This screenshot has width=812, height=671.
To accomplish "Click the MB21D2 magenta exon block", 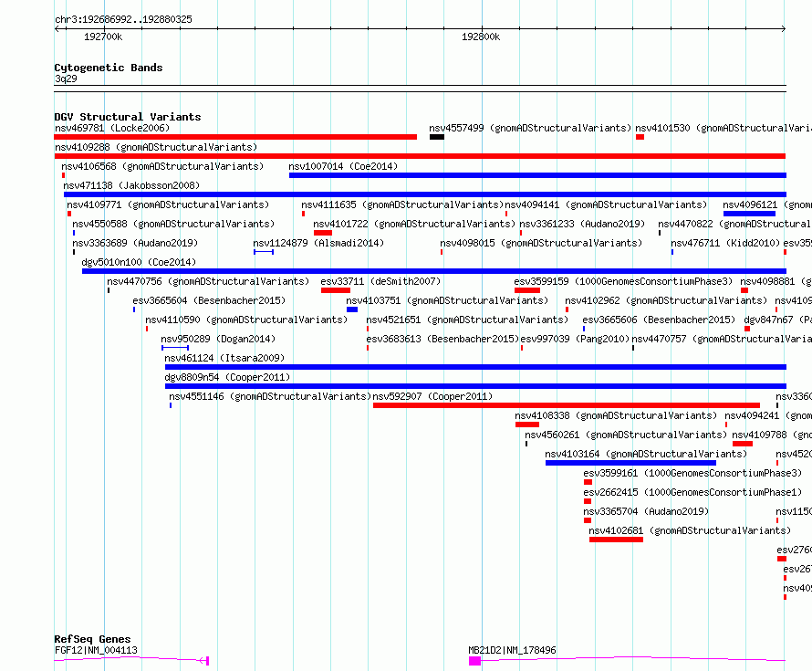I will tap(474, 661).
